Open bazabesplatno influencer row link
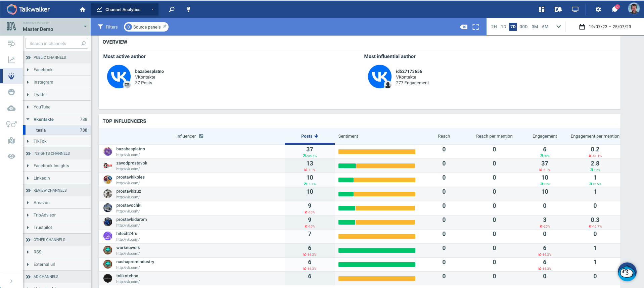Viewport: 644px width, 288px height. click(131, 149)
